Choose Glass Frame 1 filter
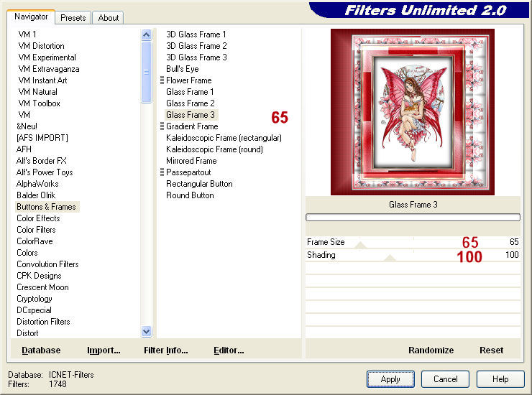 tap(190, 92)
